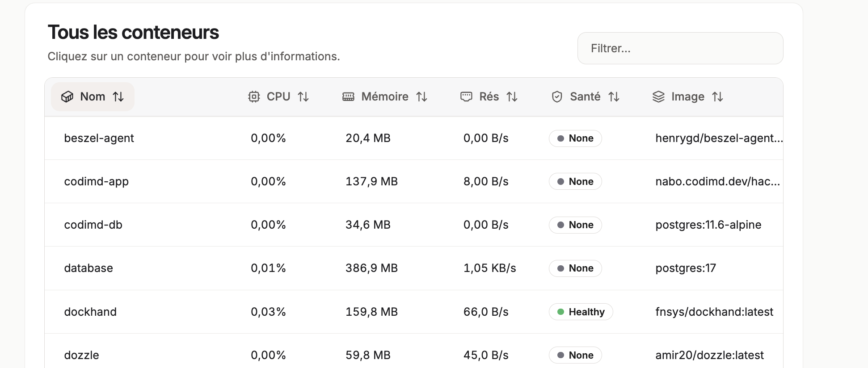
Task: Click the 0,03% CPU value
Action: (268, 312)
